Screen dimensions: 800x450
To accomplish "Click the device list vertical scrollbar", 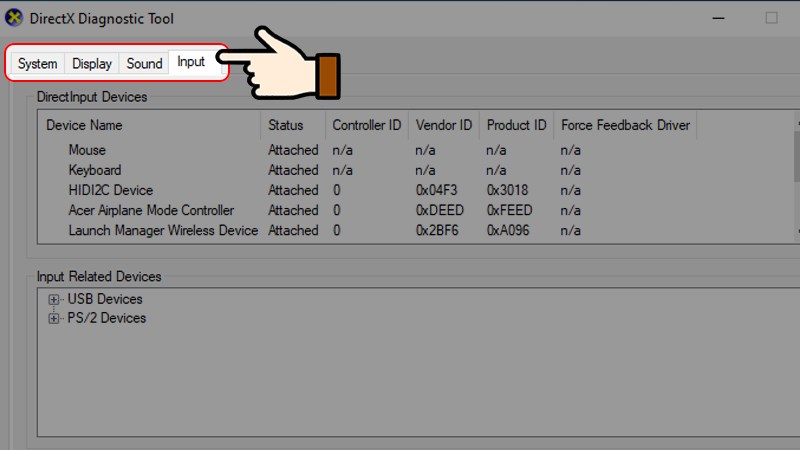I will [x=797, y=177].
